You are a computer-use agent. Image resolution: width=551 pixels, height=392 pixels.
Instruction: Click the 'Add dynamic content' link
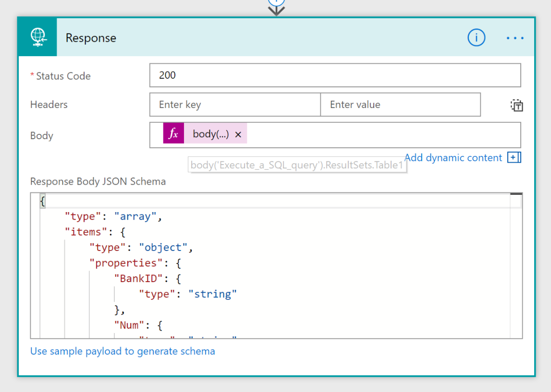[453, 158]
